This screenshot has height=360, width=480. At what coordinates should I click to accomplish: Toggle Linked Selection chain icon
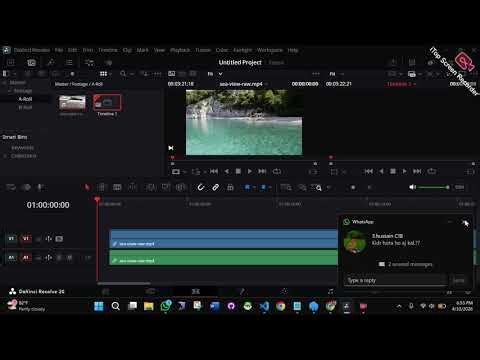pos(215,187)
